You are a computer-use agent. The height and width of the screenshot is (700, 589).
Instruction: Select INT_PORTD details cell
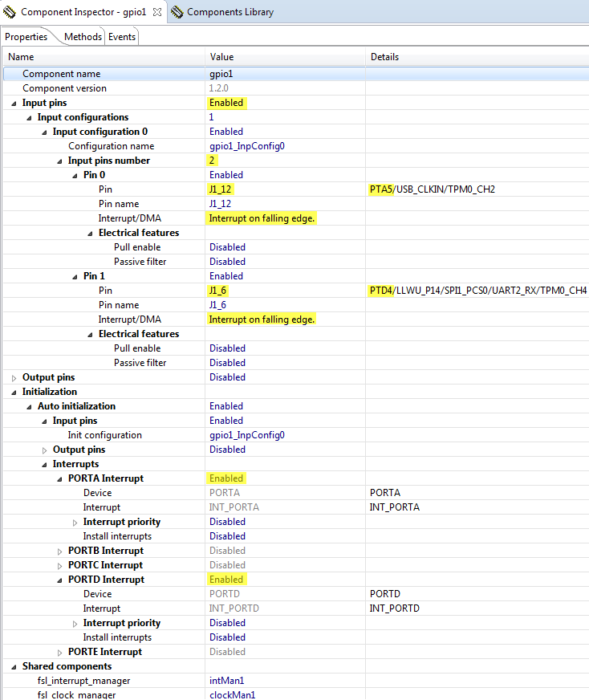(x=395, y=608)
